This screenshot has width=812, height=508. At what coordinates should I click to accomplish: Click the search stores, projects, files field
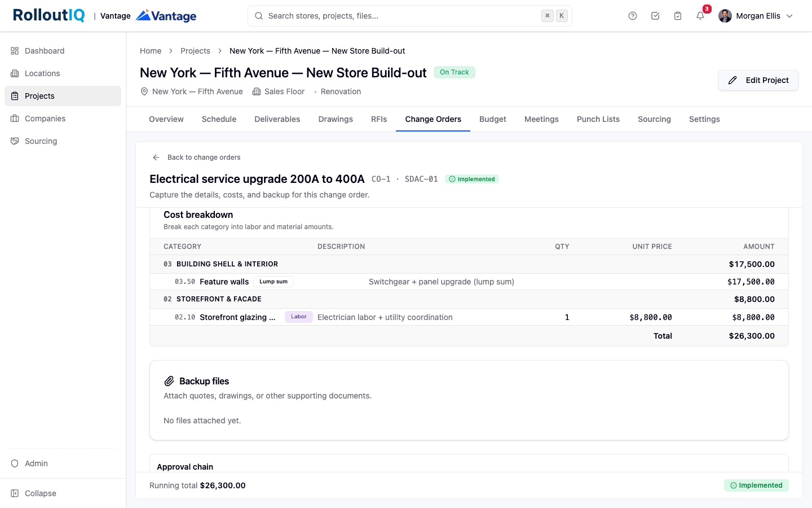pos(409,16)
